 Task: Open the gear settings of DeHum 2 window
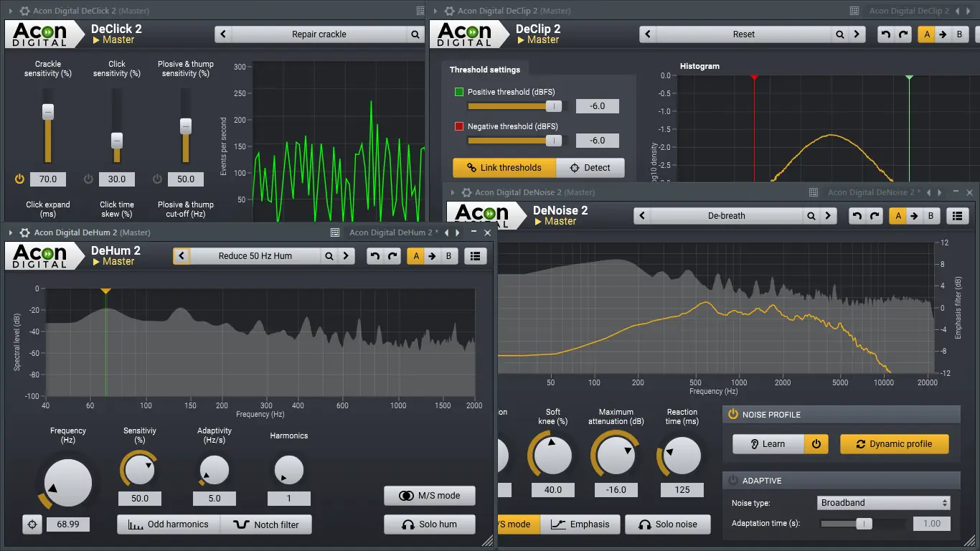[x=24, y=232]
